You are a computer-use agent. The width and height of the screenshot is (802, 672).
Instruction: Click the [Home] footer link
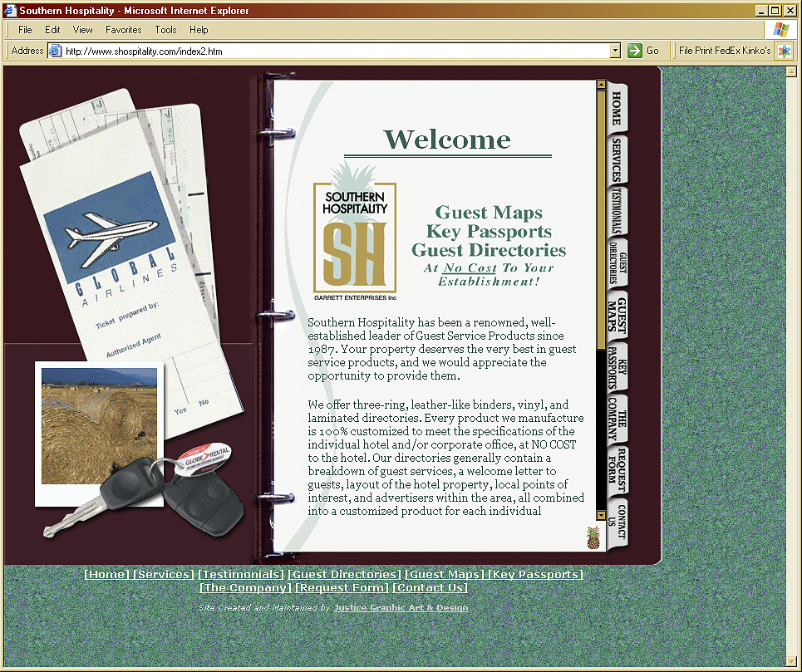point(107,574)
